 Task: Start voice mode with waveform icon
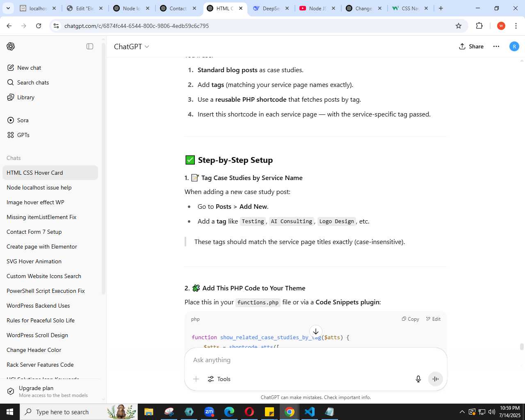pyautogui.click(x=436, y=379)
